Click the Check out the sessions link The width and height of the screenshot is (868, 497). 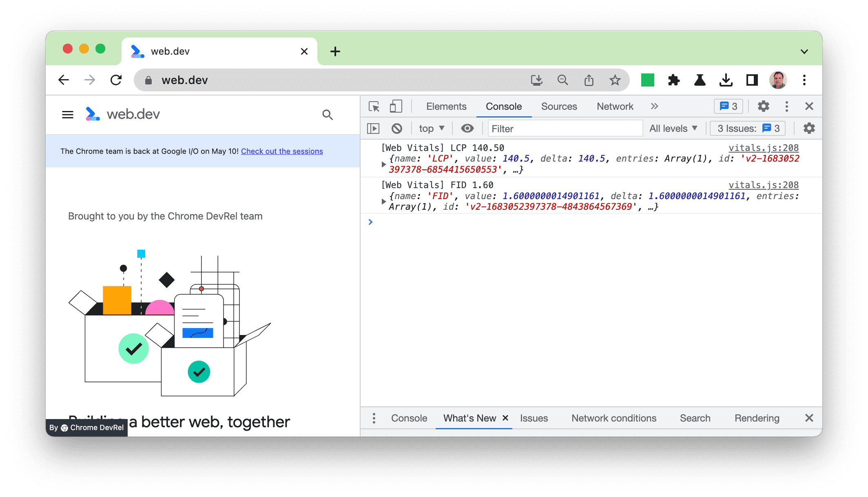click(x=282, y=151)
